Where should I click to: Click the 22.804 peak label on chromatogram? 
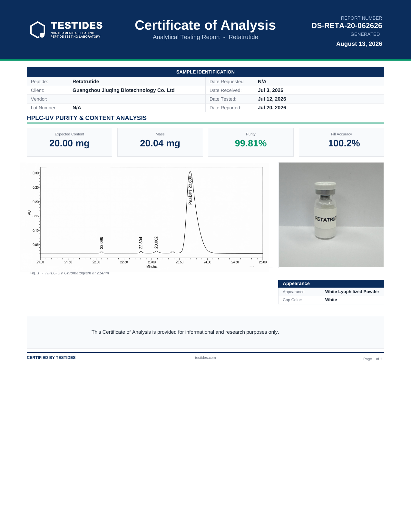click(x=141, y=242)
